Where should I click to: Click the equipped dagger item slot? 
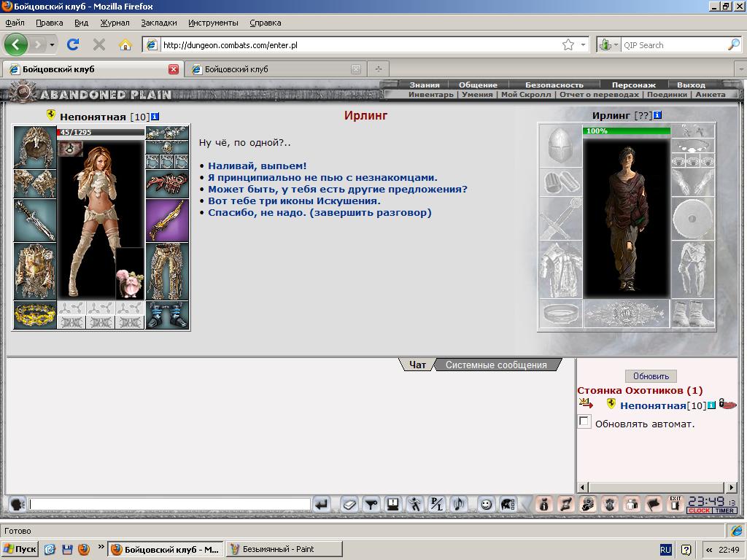(x=35, y=220)
